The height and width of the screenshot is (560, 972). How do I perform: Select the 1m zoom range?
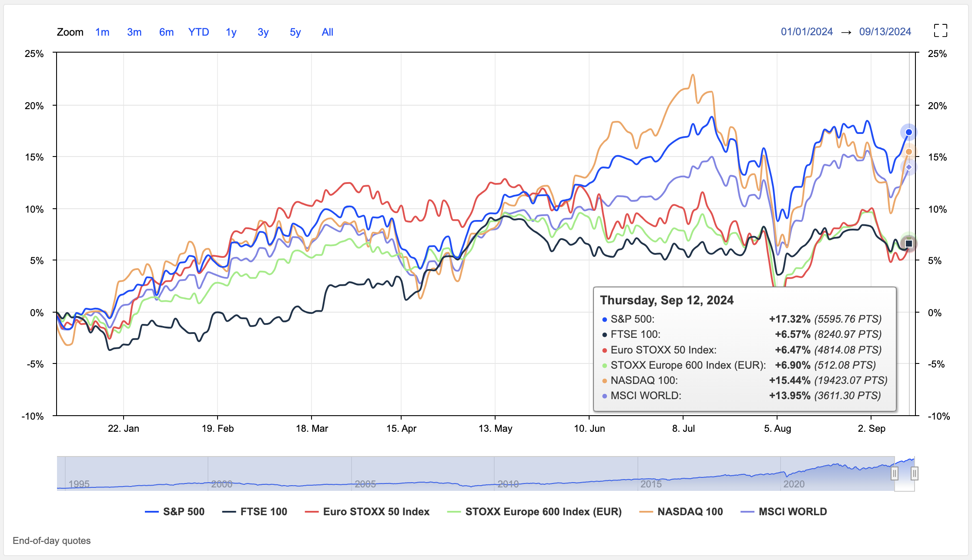(102, 32)
